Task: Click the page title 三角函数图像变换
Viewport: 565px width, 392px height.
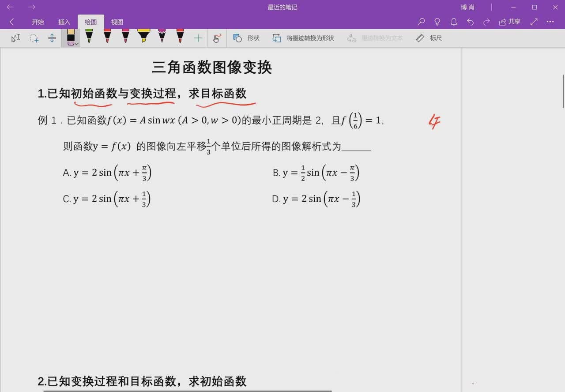Action: [212, 67]
